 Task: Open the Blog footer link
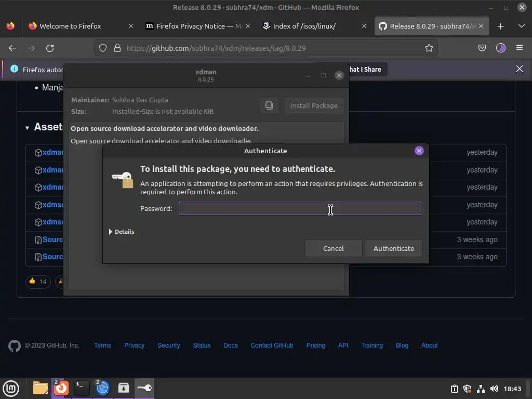pos(402,345)
